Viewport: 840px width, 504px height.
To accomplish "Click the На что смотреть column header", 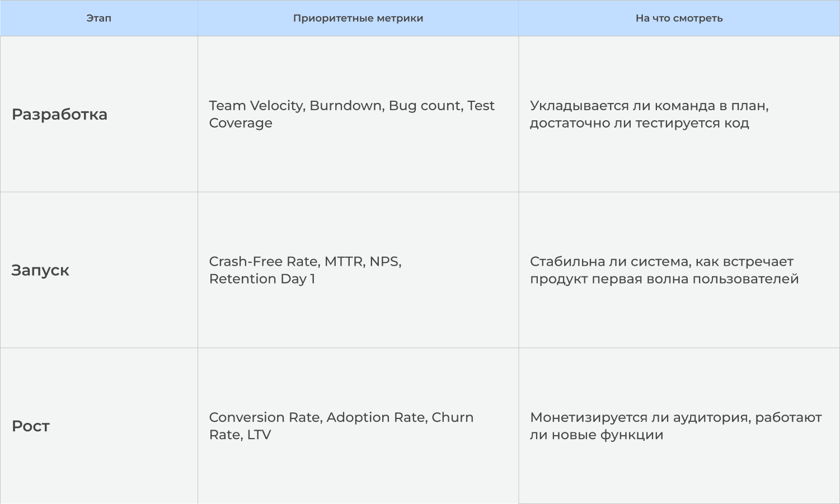I will pos(679,18).
